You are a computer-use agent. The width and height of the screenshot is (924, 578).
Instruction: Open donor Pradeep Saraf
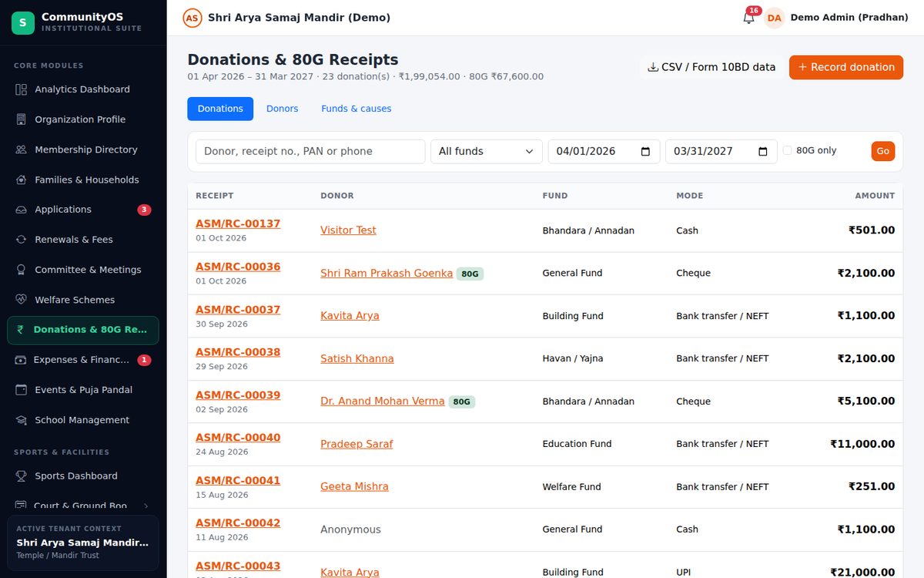pyautogui.click(x=357, y=444)
